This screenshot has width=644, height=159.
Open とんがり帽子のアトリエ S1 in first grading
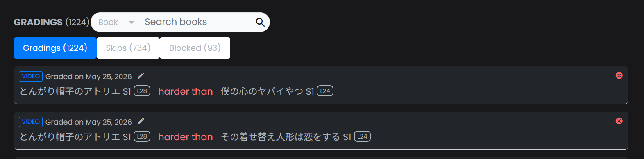75,91
